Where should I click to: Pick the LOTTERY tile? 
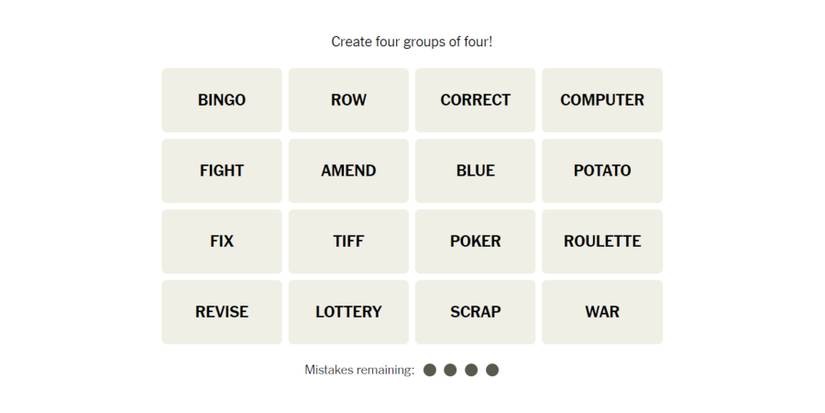348,312
